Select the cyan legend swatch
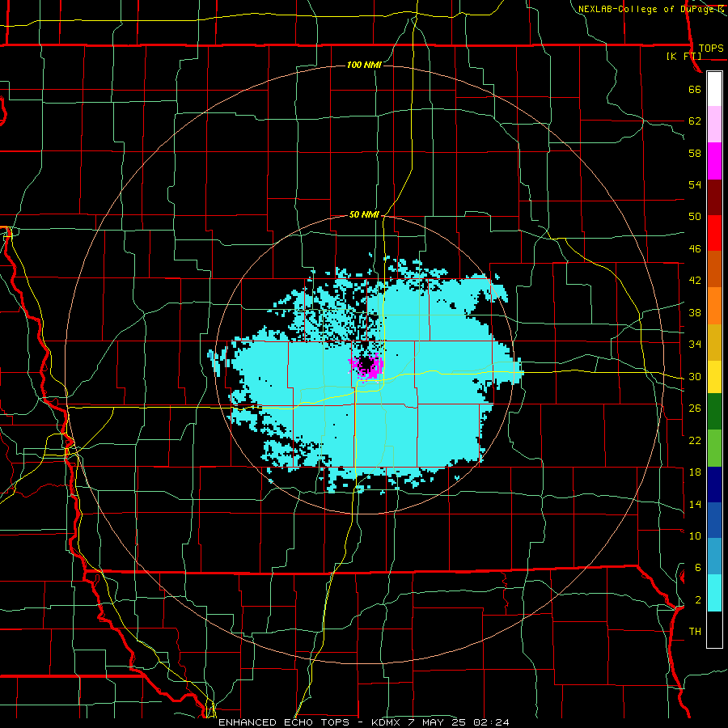728x728 pixels. [714, 593]
